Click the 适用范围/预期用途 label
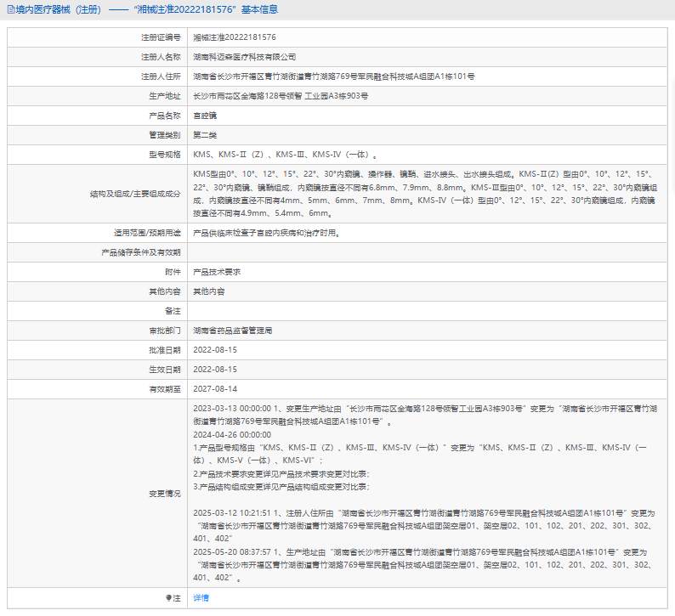The width and height of the screenshot is (675, 616). 147,233
